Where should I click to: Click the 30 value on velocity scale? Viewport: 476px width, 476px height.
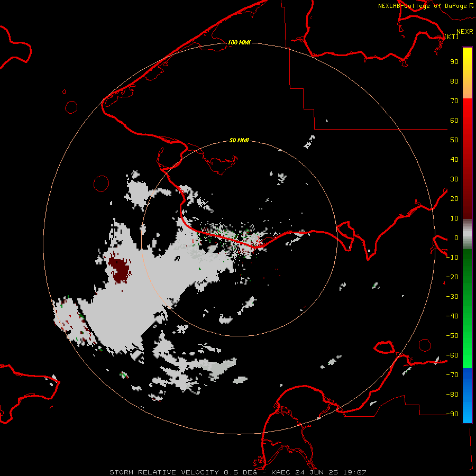pyautogui.click(x=454, y=179)
